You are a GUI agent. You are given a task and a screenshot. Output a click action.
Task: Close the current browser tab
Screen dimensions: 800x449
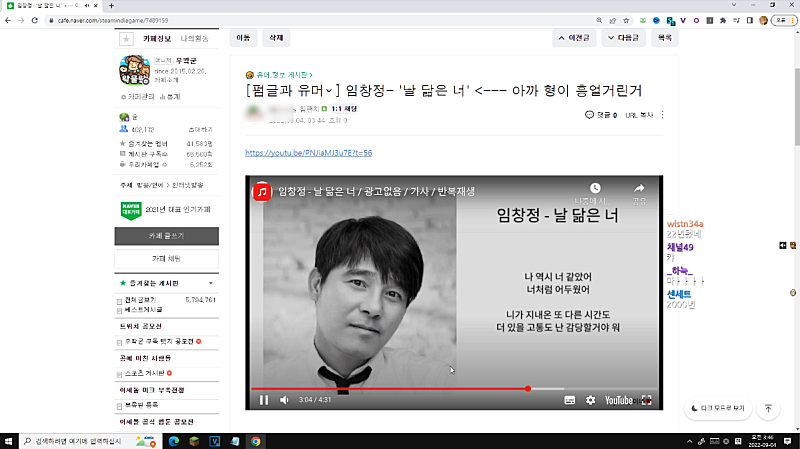point(95,6)
